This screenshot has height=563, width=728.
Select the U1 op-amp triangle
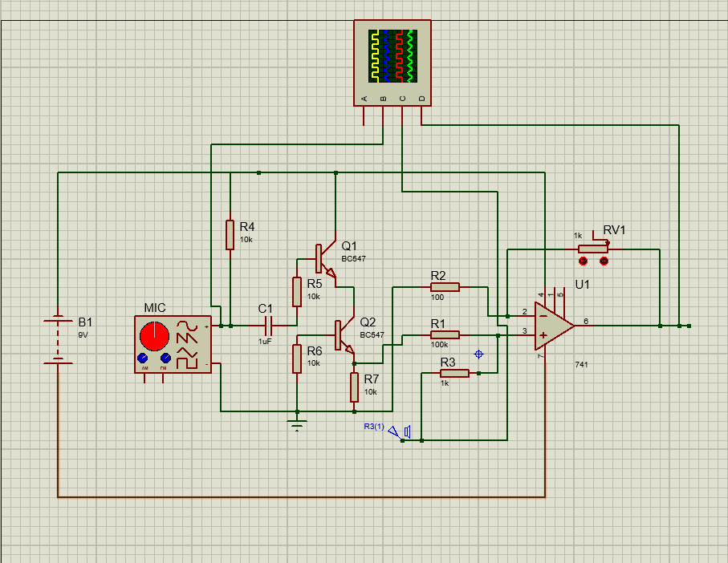pos(554,326)
